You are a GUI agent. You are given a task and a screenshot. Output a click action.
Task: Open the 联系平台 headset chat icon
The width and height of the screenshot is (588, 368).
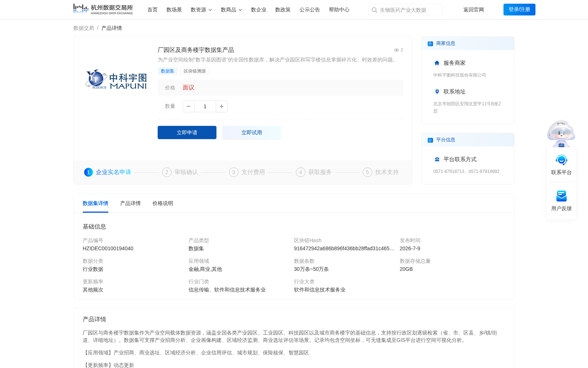pos(562,160)
